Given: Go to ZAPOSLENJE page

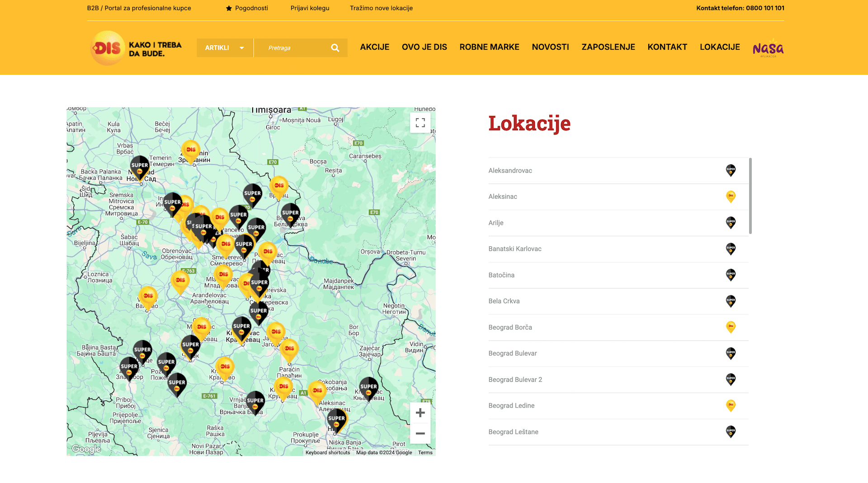Looking at the screenshot, I should point(608,47).
